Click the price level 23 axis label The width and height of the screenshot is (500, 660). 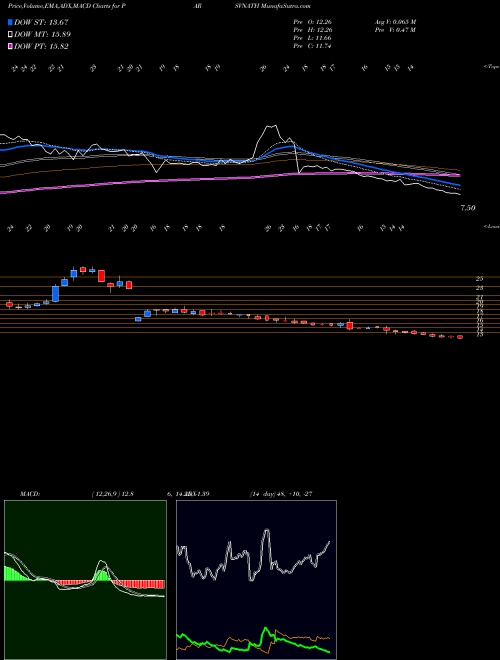pyautogui.click(x=479, y=288)
